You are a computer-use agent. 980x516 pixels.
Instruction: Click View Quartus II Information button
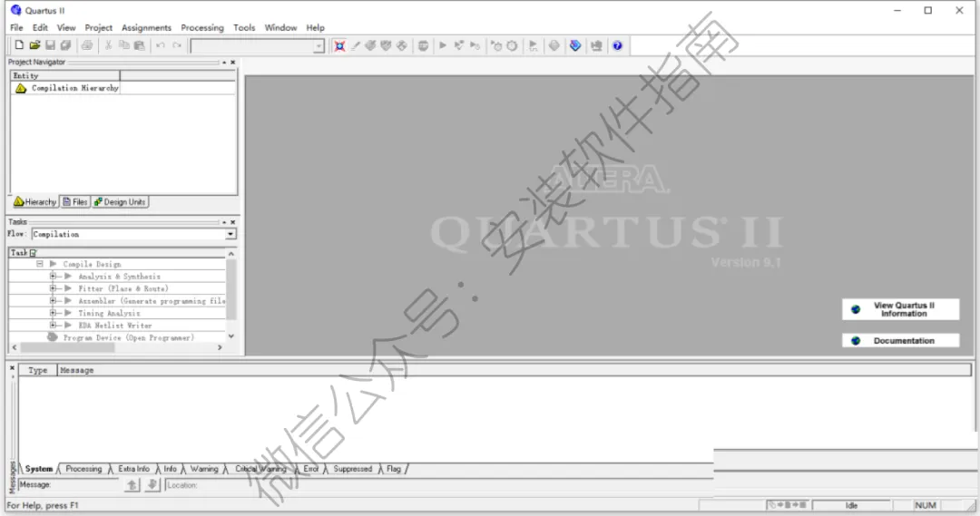(901, 309)
